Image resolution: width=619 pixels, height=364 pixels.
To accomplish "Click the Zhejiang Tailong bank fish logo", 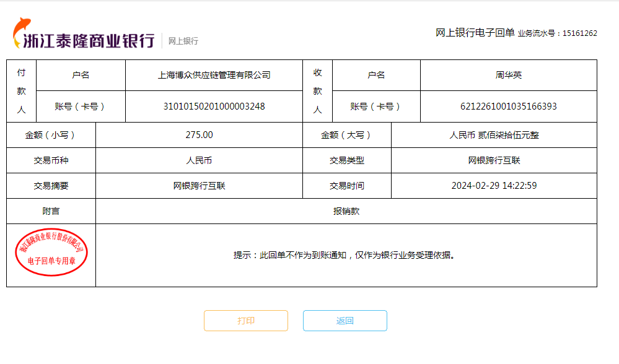I will 22,33.
